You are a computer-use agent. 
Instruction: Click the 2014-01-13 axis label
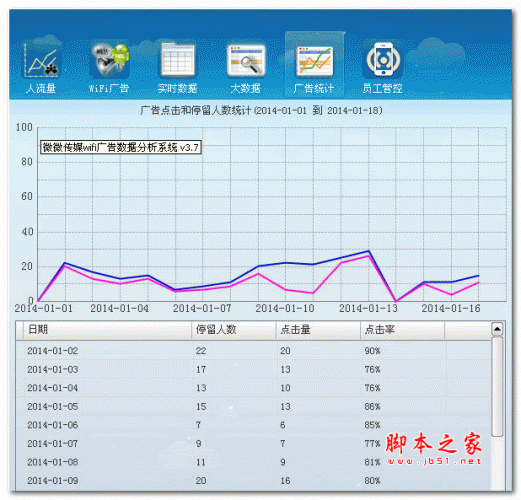click(x=368, y=308)
